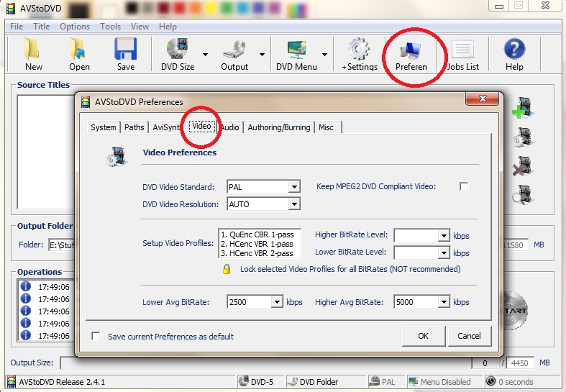Click the Output drive icon

click(x=234, y=50)
